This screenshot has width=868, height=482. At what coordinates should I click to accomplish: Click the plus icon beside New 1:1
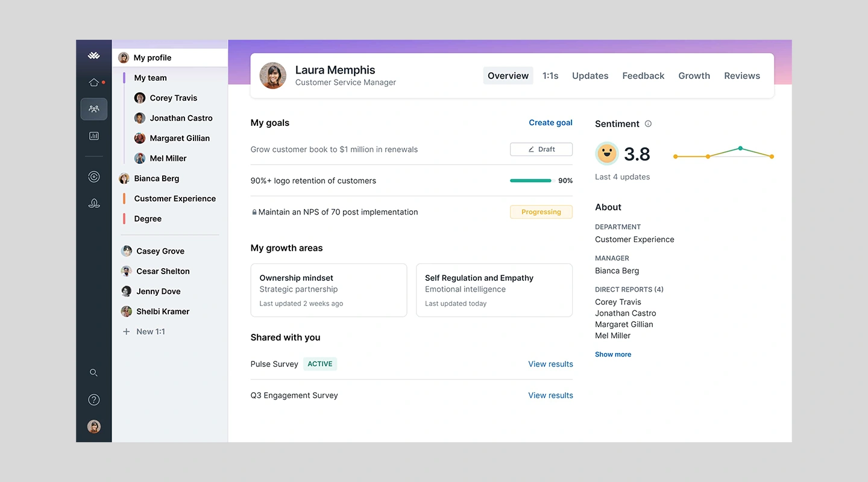coord(126,331)
